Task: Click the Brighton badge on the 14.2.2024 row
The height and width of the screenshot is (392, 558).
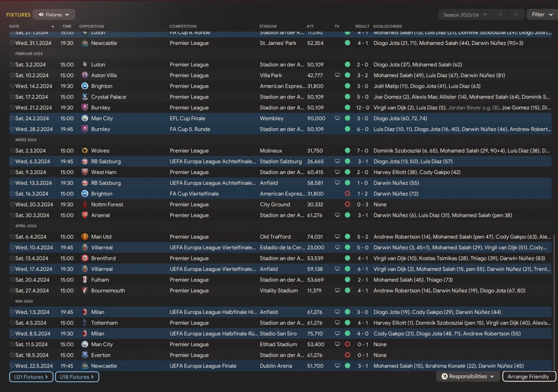Action: coord(85,86)
